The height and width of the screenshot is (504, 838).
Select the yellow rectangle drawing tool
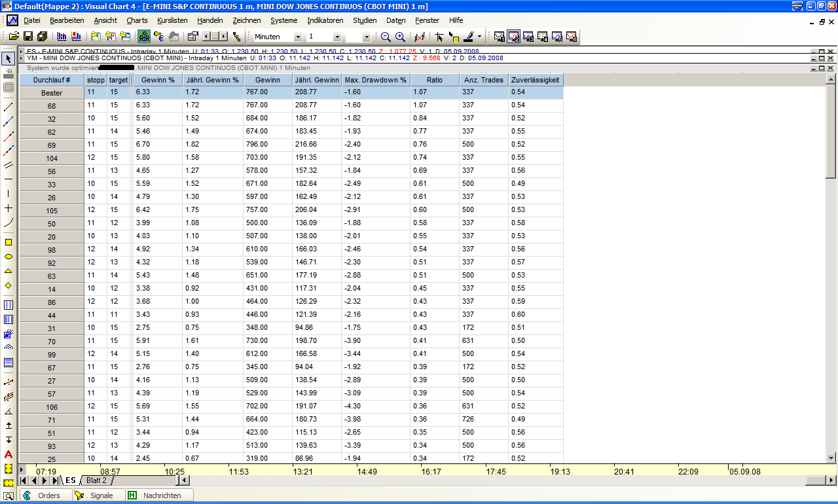click(9, 242)
